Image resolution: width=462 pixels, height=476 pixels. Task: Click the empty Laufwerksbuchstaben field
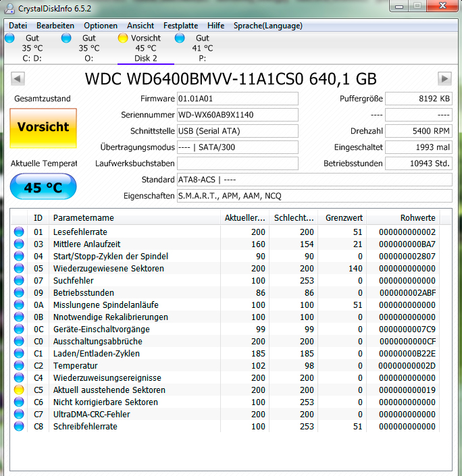tap(238, 163)
